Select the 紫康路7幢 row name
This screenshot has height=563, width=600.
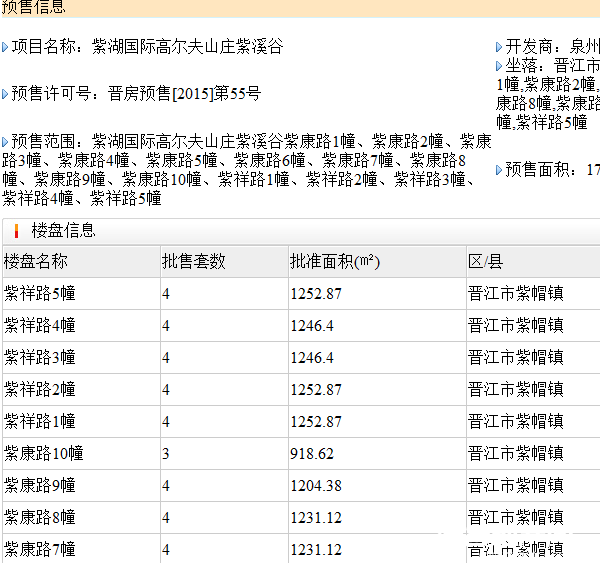(39, 550)
